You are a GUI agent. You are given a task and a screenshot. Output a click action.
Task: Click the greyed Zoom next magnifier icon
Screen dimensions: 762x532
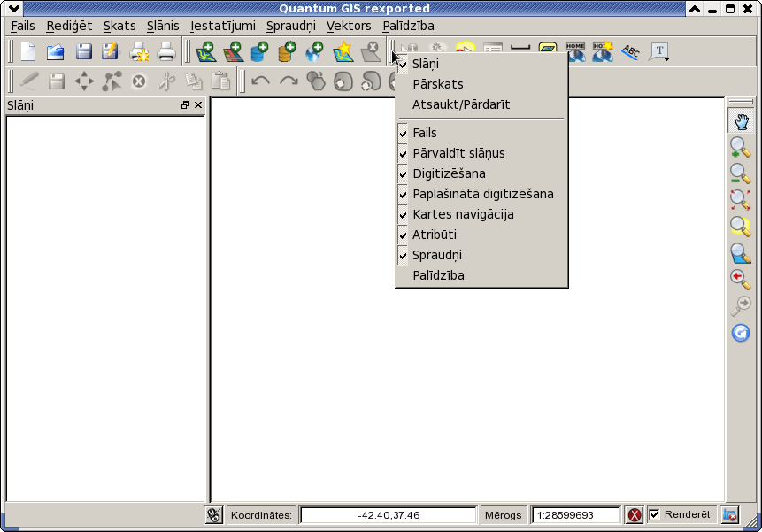coord(741,305)
